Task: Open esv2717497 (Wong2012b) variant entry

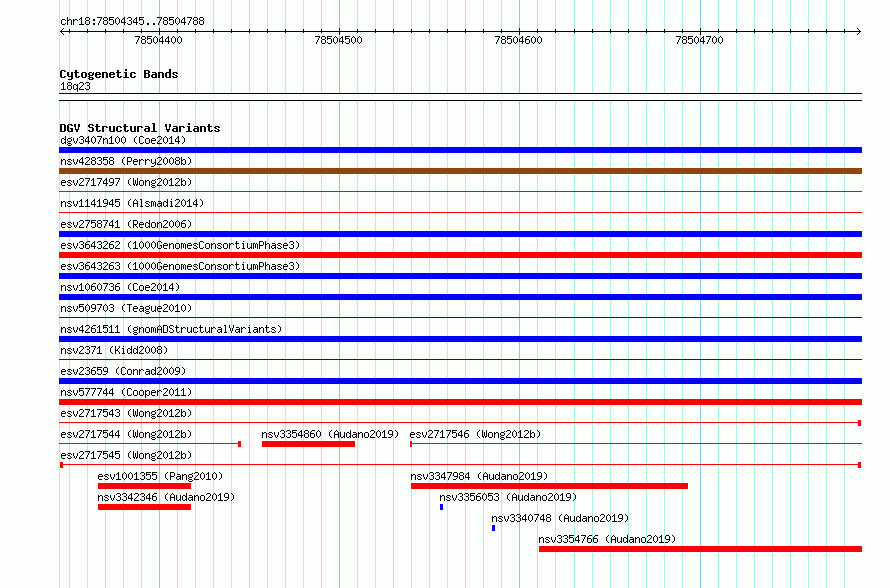Action: pyautogui.click(x=126, y=182)
